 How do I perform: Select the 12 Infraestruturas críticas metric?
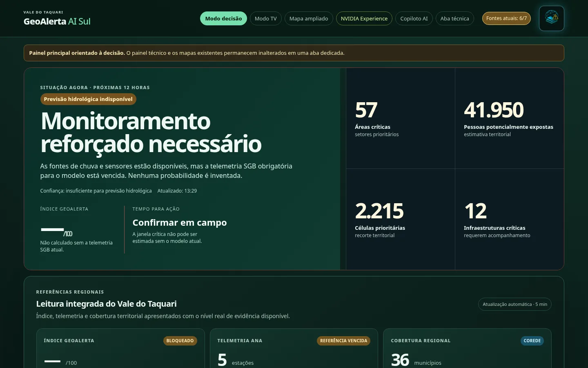(x=510, y=220)
